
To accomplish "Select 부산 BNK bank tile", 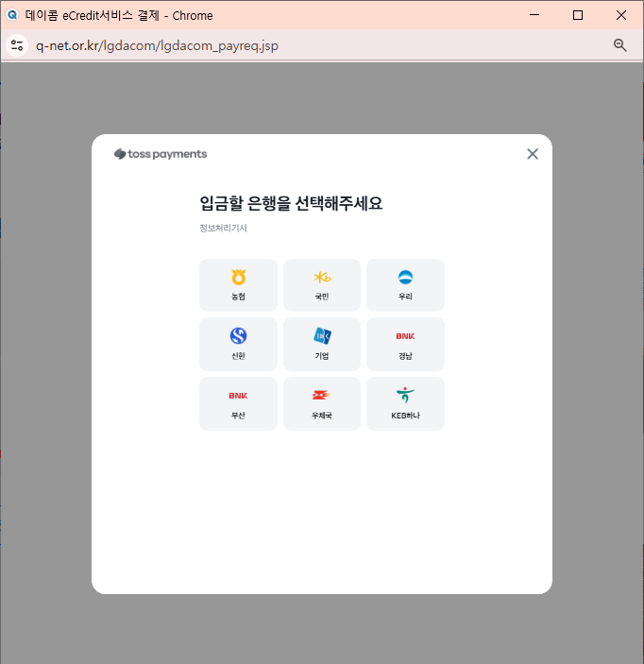I will (x=238, y=403).
